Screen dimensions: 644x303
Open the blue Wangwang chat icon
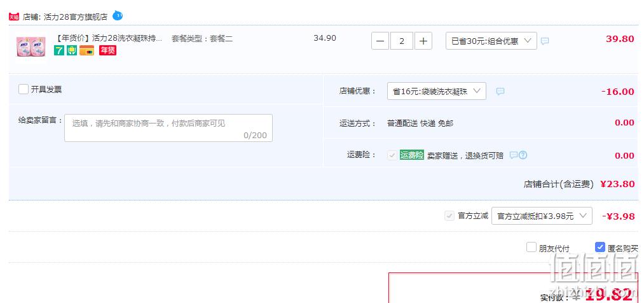click(x=118, y=16)
